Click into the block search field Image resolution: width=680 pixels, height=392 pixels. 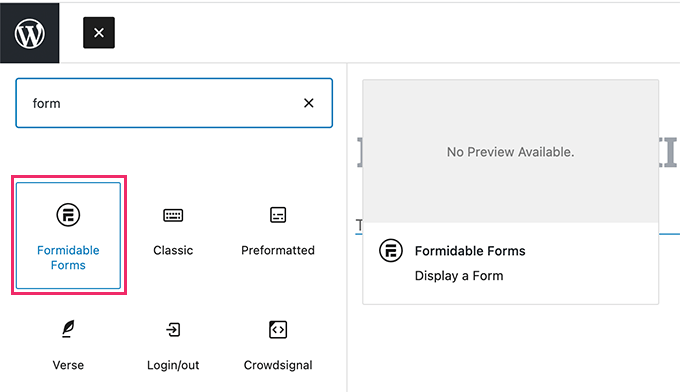coord(165,103)
